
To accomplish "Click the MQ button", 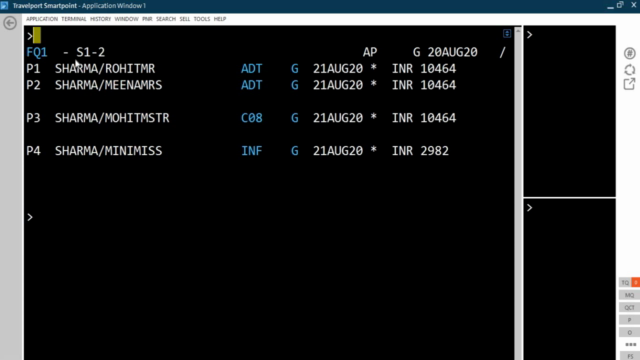I will pos(629,295).
